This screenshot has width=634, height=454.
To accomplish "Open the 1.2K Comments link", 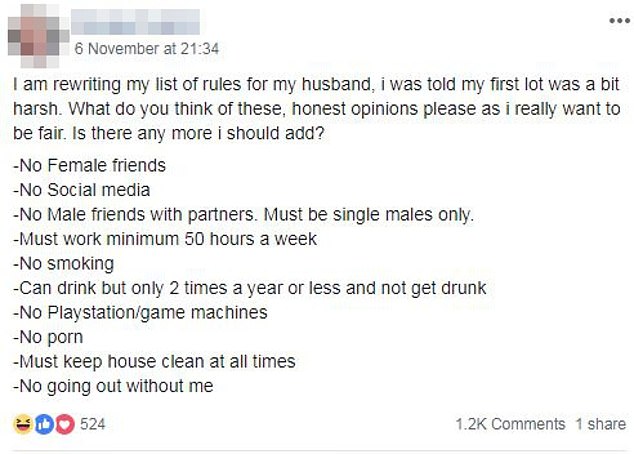I will pos(510,424).
